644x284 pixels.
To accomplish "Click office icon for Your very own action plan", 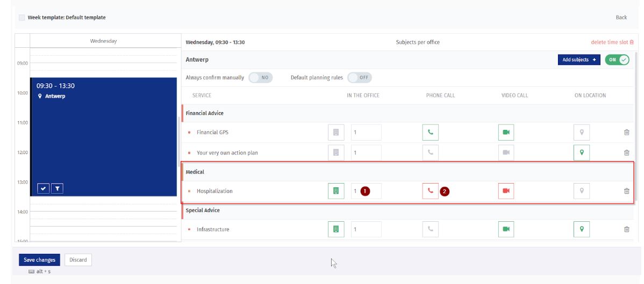I will pos(336,152).
